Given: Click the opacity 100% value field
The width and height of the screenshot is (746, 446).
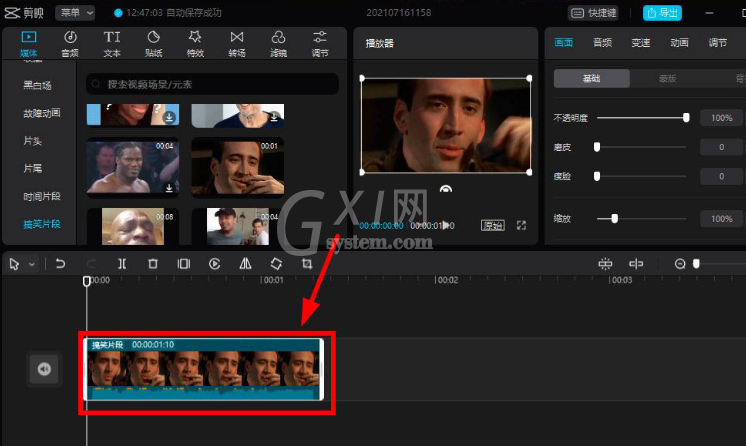Looking at the screenshot, I should click(x=721, y=118).
